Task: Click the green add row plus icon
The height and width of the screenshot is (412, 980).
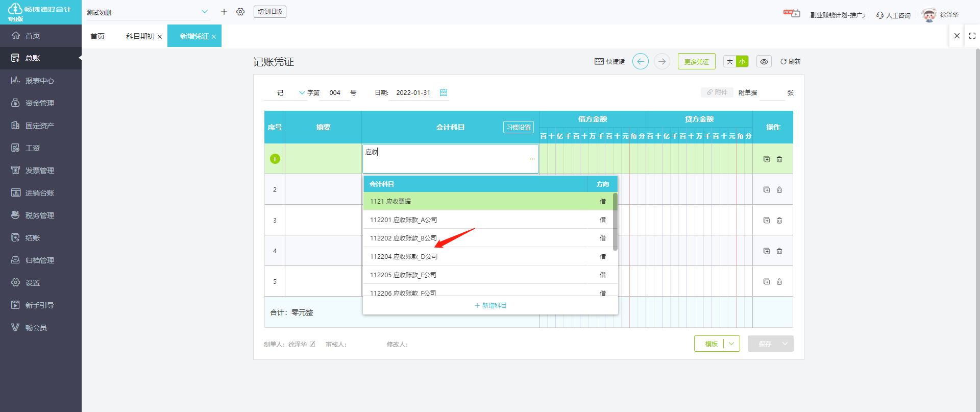Action: pyautogui.click(x=275, y=159)
